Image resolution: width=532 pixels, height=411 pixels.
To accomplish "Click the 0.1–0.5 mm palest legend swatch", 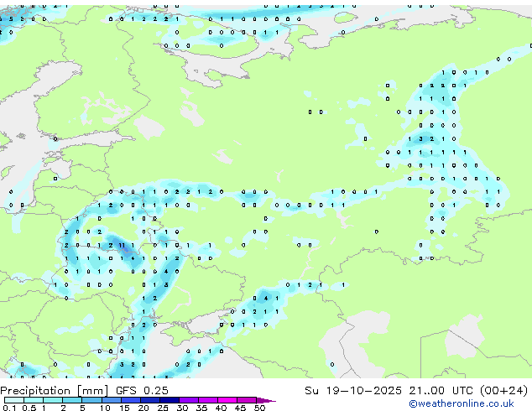I will coord(14,400).
